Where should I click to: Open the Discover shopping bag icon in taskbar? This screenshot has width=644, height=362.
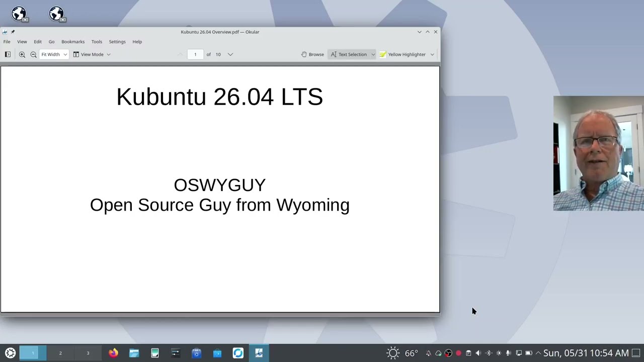(x=217, y=353)
